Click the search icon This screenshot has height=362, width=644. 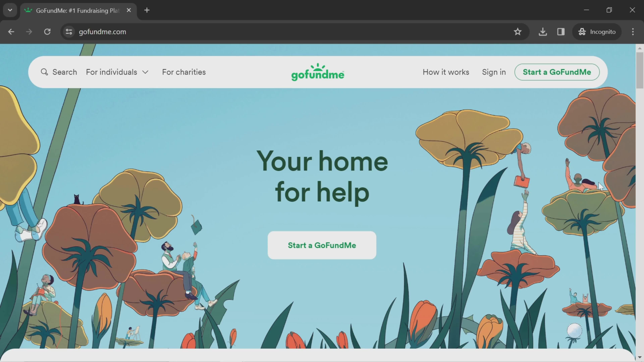point(44,72)
